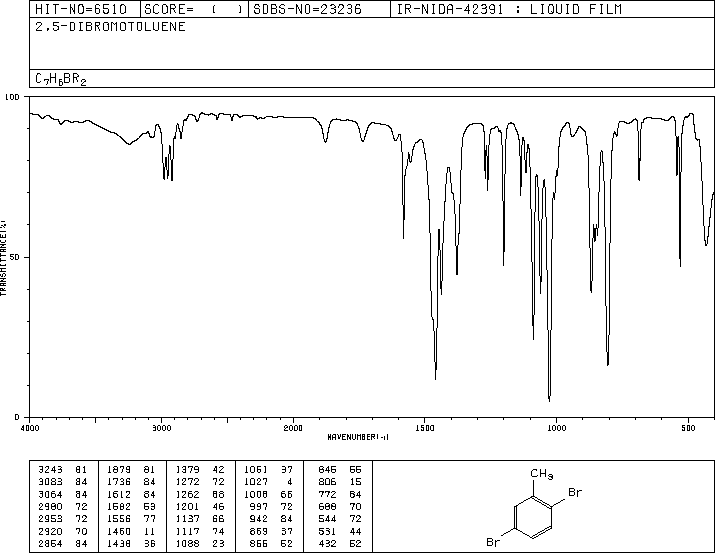The image size is (715, 553).
Task: Select the 2920 peak table entry
Action: click(x=62, y=531)
